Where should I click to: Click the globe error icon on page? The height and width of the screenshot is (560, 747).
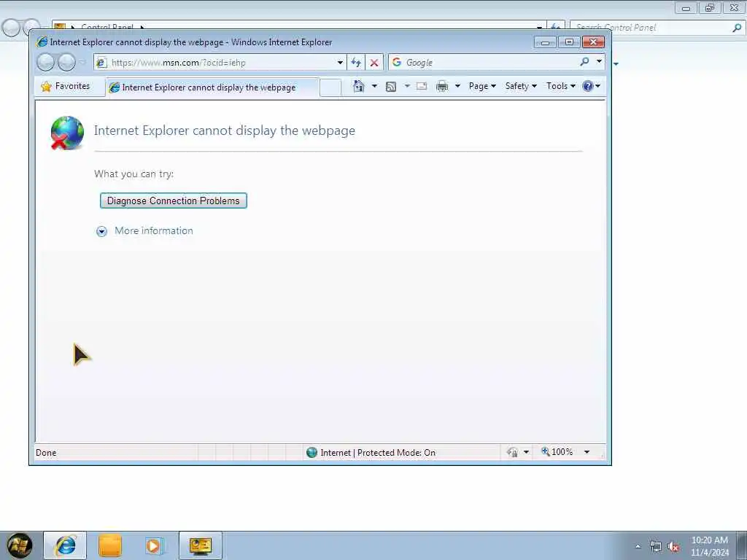point(67,133)
